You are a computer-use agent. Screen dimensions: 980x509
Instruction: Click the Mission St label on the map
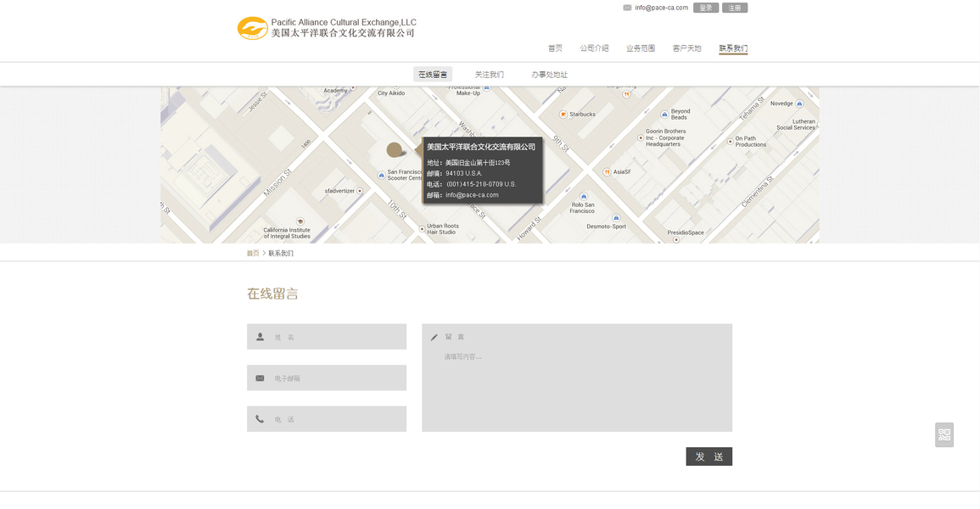tap(277, 182)
